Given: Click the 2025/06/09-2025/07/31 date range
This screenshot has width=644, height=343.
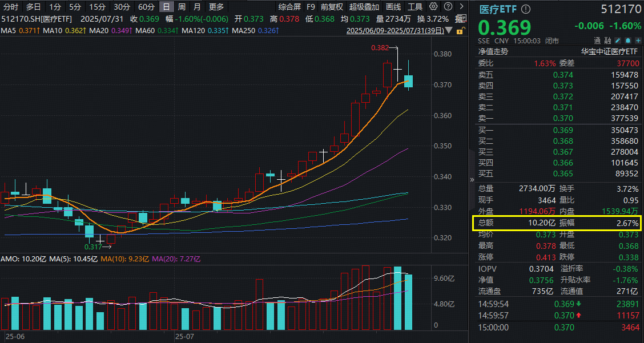Looking at the screenshot, I should (x=395, y=30).
